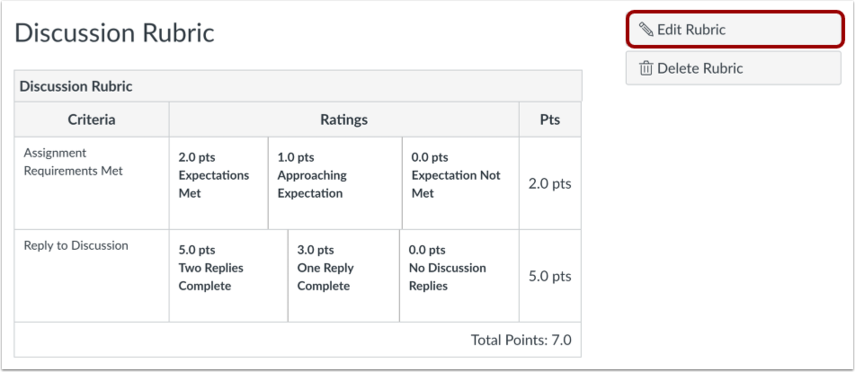Select the Two Replies Complete rating
This screenshot has width=855, height=372.
[228, 275]
